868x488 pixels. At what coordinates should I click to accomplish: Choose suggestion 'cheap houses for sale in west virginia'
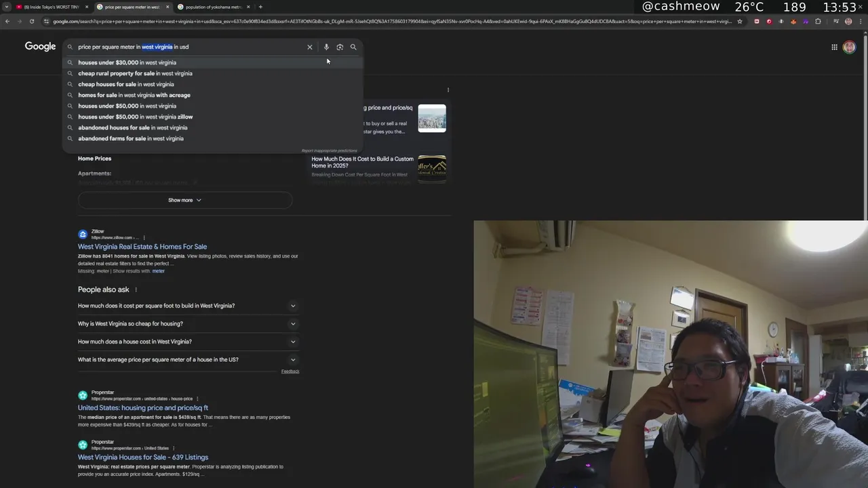pyautogui.click(x=213, y=84)
